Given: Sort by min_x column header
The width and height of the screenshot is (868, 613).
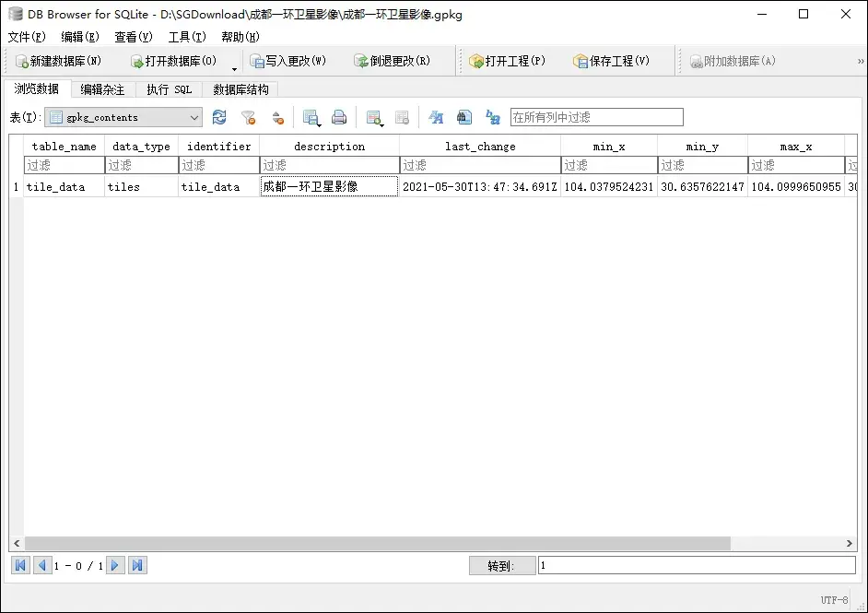Looking at the screenshot, I should 609,147.
